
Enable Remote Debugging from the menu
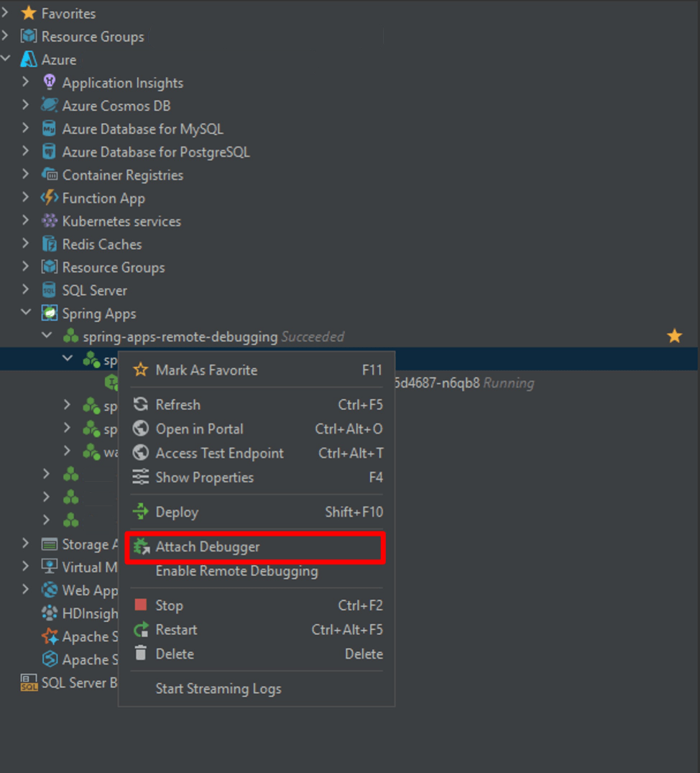tap(237, 571)
